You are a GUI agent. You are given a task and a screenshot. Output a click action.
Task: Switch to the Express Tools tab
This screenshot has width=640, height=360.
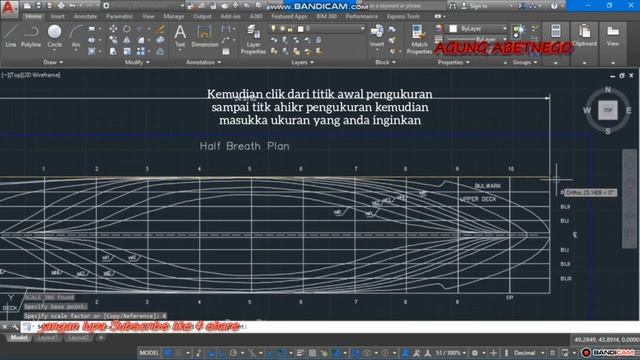pos(403,16)
